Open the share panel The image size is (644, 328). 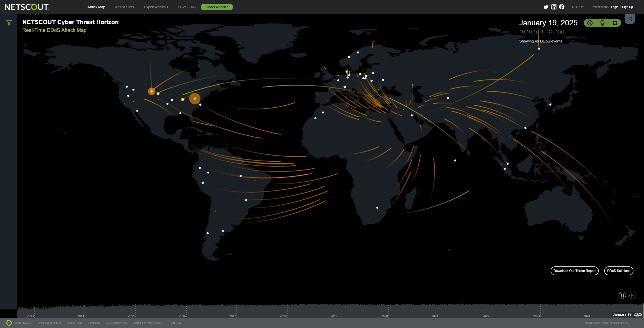(x=630, y=19)
